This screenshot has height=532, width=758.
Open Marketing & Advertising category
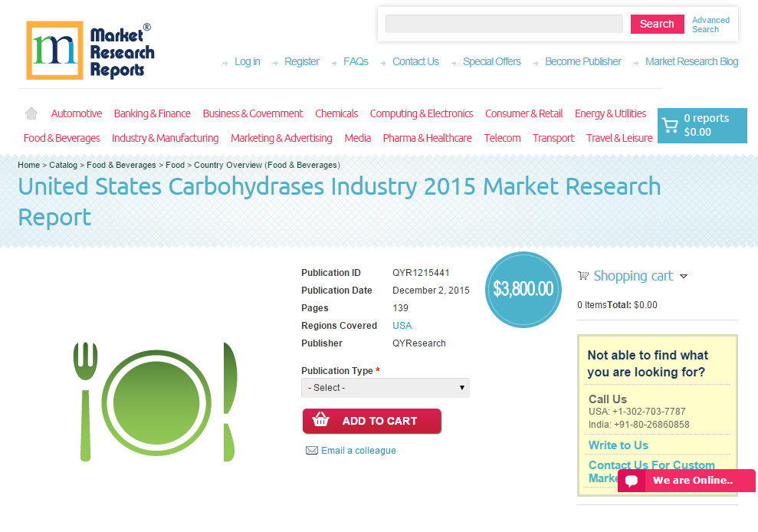(x=281, y=138)
